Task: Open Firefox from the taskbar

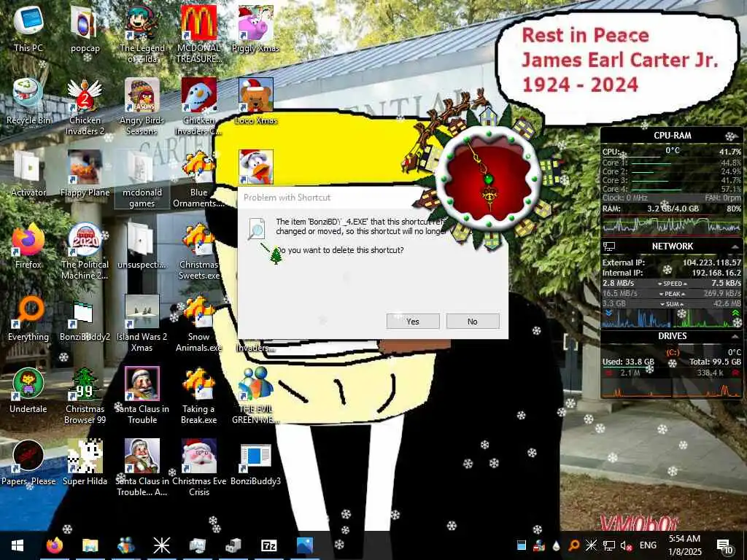Action: (54, 545)
